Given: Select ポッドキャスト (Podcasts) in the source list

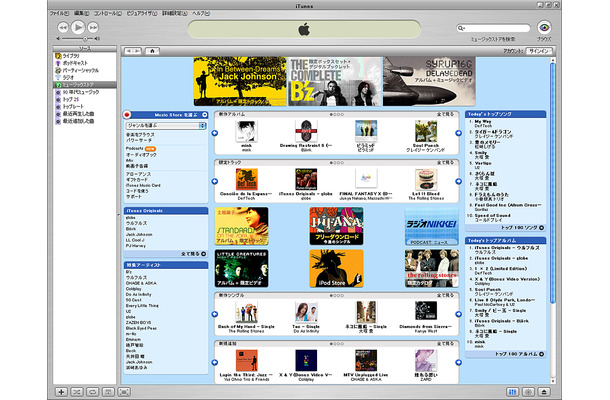Looking at the screenshot, I should click(85, 63).
